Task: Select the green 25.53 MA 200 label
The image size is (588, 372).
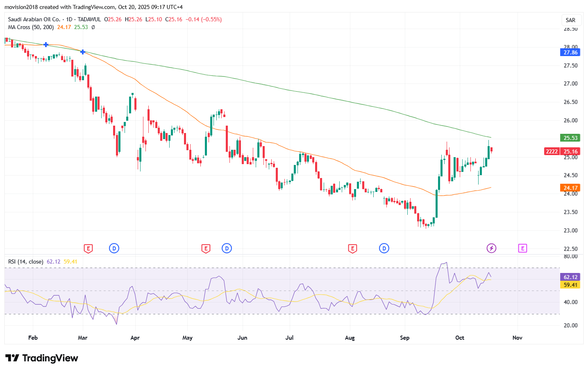Action: 570,138
